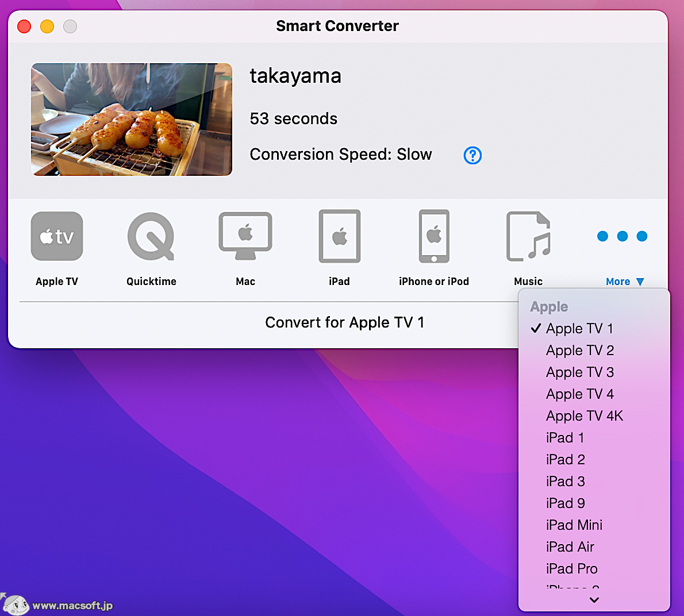Select the iPad output icon
The height and width of the screenshot is (616, 684).
(x=339, y=236)
